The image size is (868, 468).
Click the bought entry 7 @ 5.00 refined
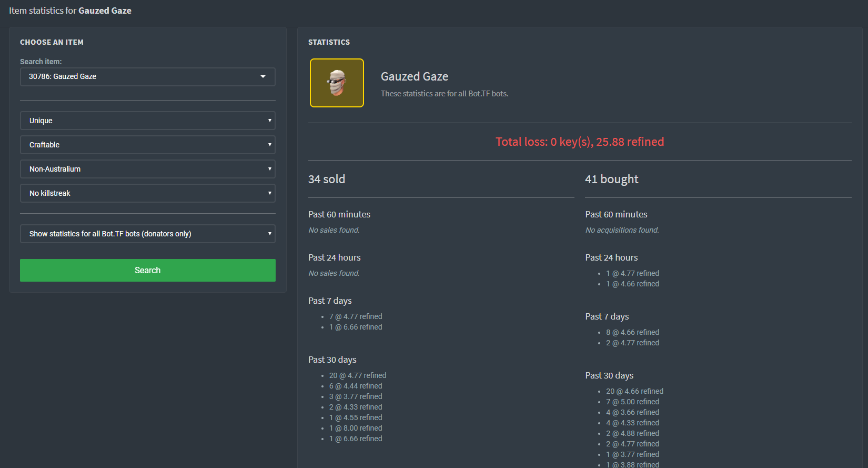[x=632, y=402]
